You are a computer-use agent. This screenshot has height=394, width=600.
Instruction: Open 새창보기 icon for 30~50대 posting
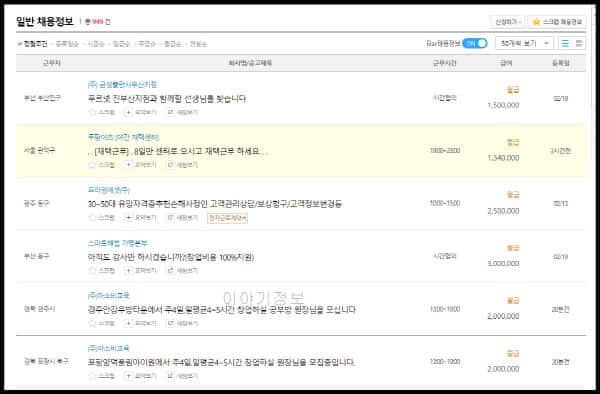[x=170, y=218]
